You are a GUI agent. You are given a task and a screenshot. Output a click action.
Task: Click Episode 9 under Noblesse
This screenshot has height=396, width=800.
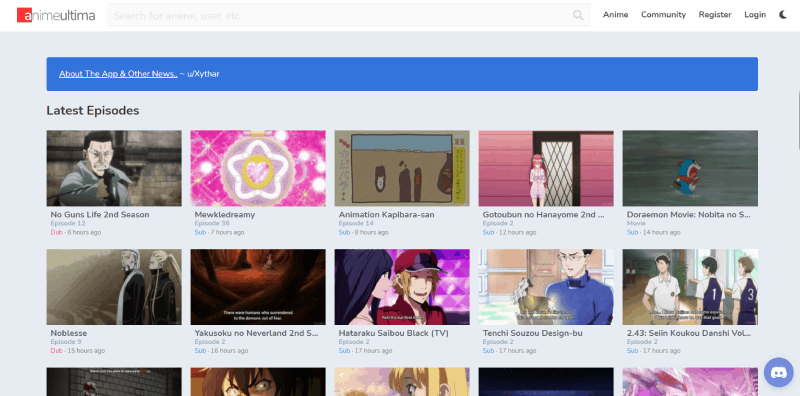click(66, 342)
